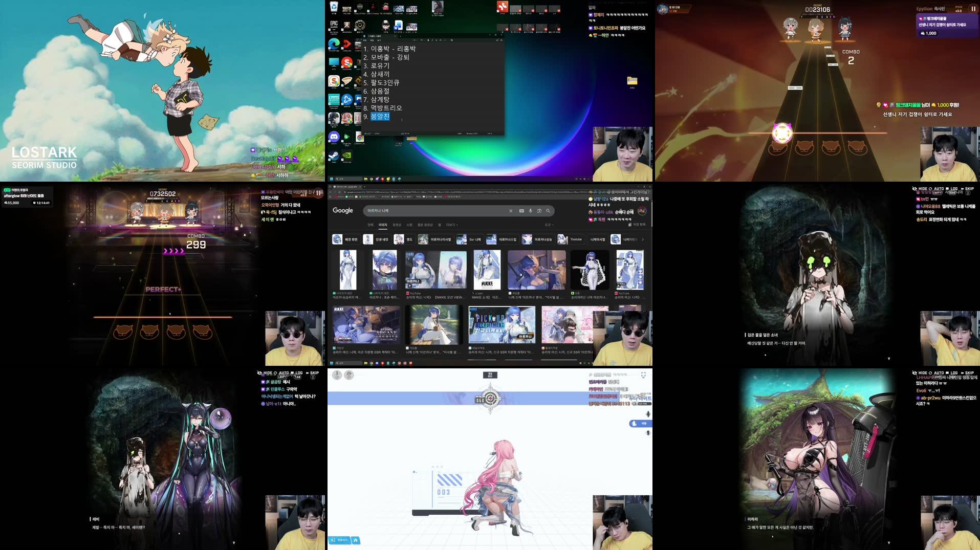Click the highlighted 봉알친 text in notepad

point(380,117)
